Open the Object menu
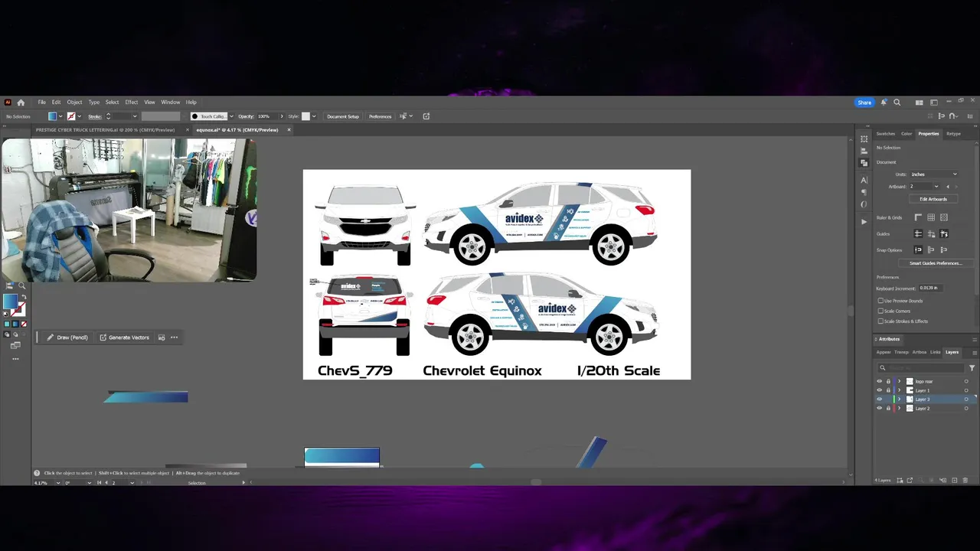980x551 pixels. pyautogui.click(x=74, y=102)
